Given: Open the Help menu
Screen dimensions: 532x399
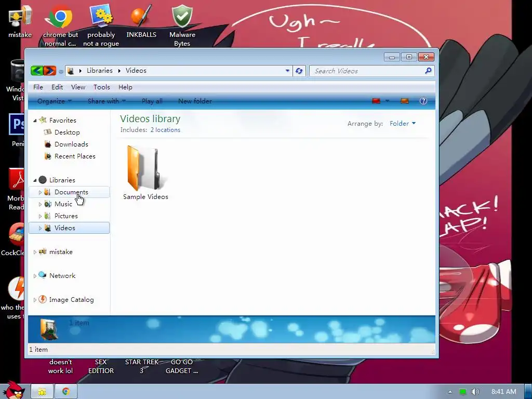Looking at the screenshot, I should (x=125, y=87).
